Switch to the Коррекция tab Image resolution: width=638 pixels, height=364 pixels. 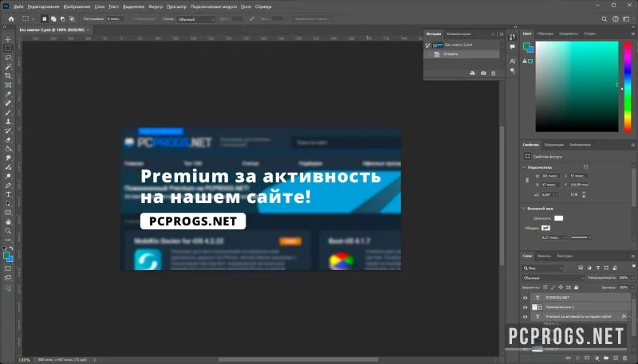pyautogui.click(x=554, y=145)
